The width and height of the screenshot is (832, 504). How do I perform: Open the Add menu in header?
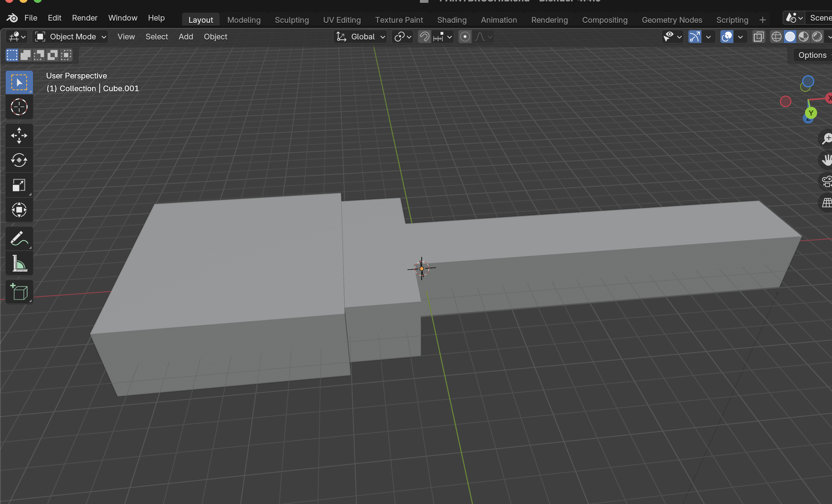pos(186,37)
